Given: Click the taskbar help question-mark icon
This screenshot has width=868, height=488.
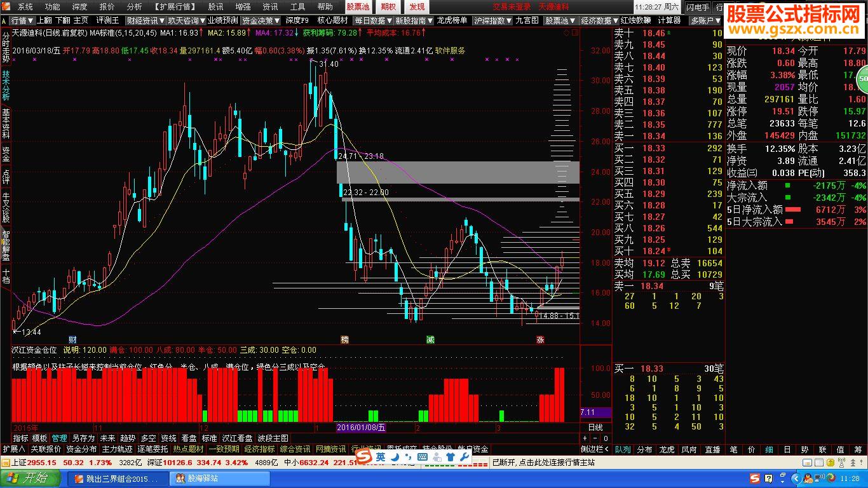Looking at the screenshot, I should [x=769, y=478].
